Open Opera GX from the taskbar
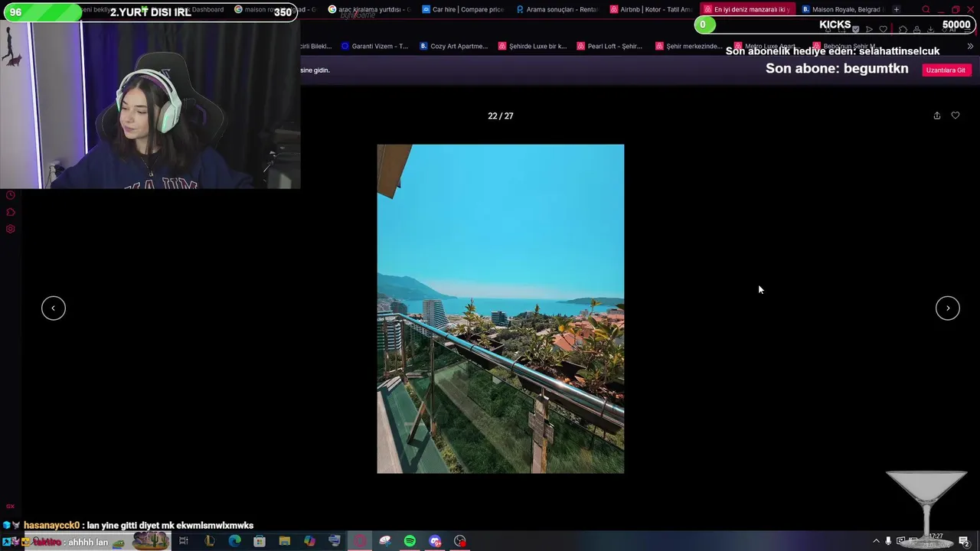 360,541
